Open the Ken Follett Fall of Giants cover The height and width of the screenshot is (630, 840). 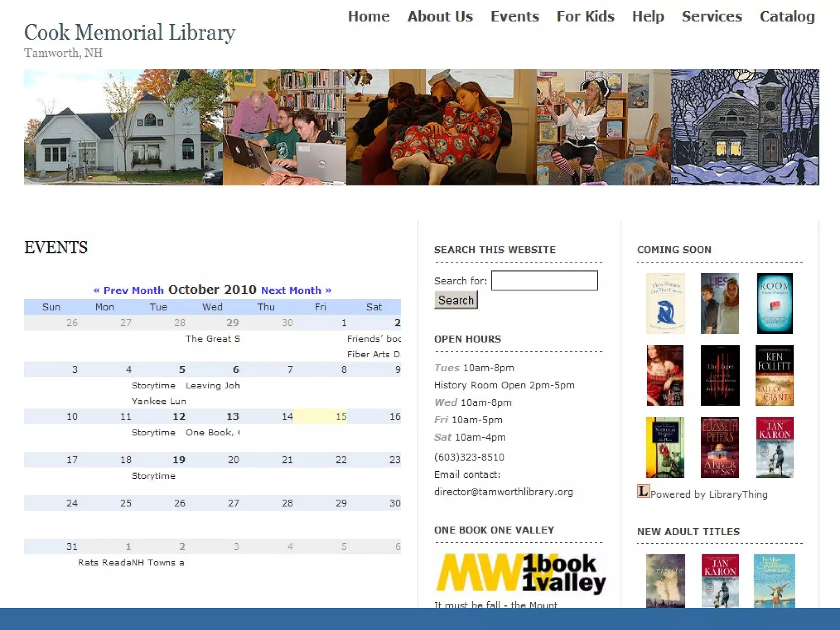(x=774, y=375)
